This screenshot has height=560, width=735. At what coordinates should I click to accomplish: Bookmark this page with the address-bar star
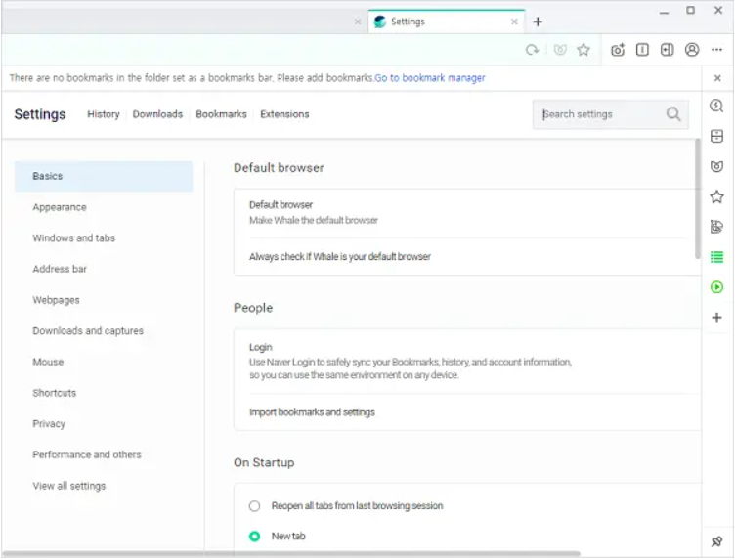pos(584,50)
